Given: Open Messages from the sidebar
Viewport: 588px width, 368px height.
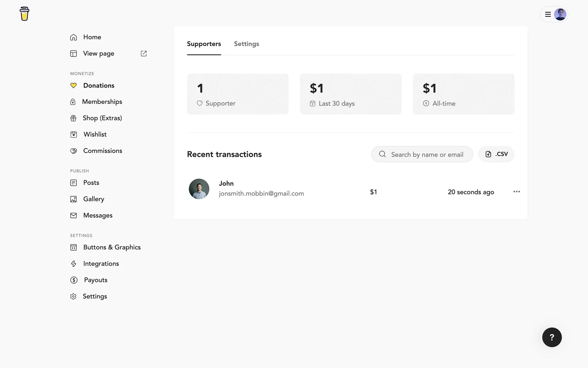Looking at the screenshot, I should [x=98, y=215].
